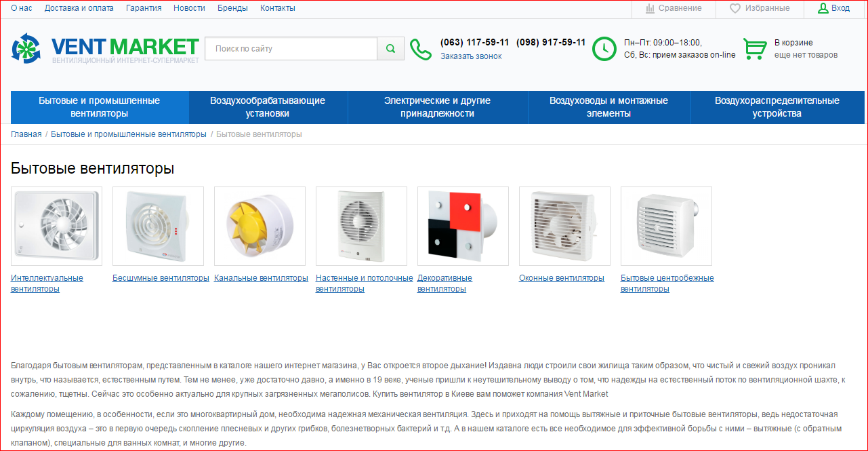
Task: Click the window fan product thumbnail
Action: click(564, 226)
